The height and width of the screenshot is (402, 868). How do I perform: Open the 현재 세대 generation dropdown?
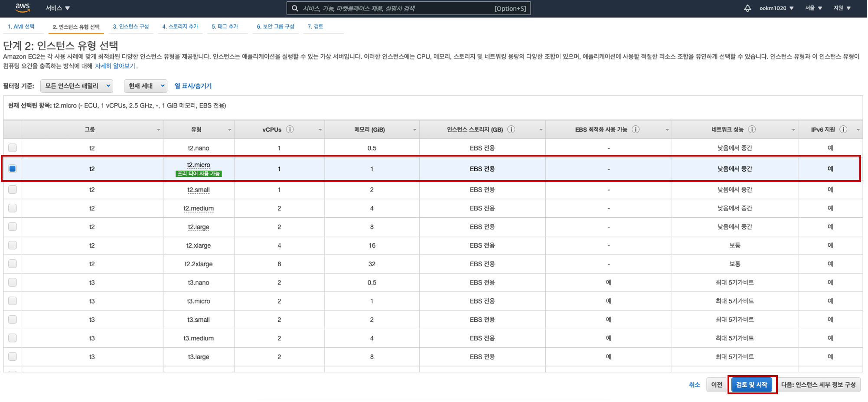point(146,86)
